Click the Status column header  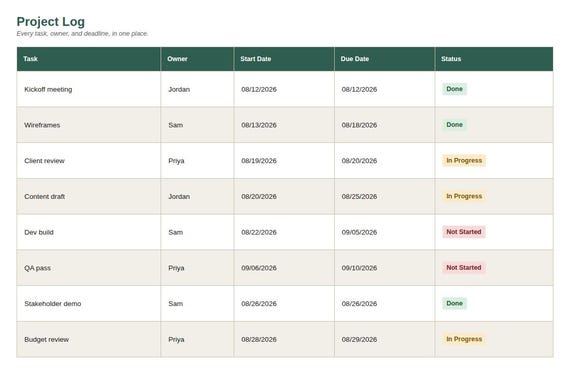coord(494,59)
